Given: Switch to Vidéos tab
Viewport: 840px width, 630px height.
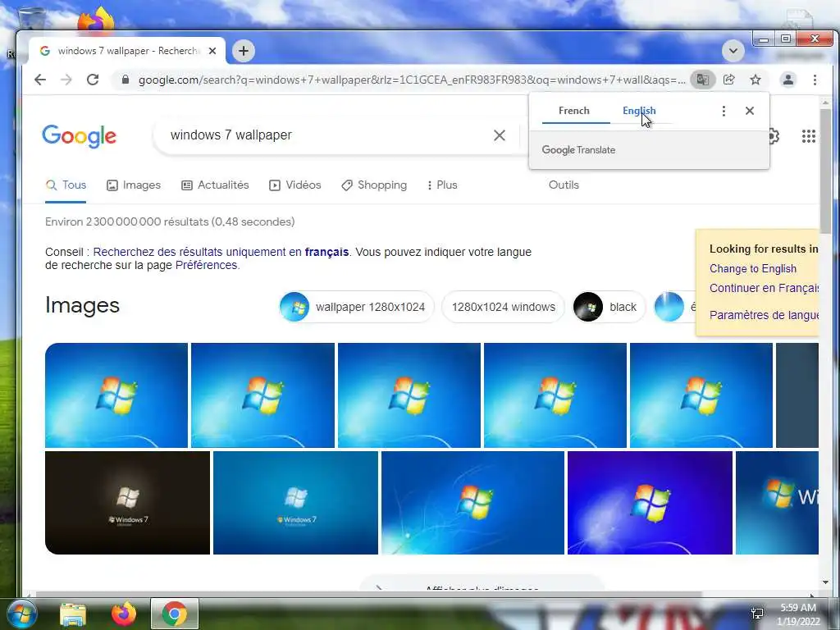Looking at the screenshot, I should 295,185.
